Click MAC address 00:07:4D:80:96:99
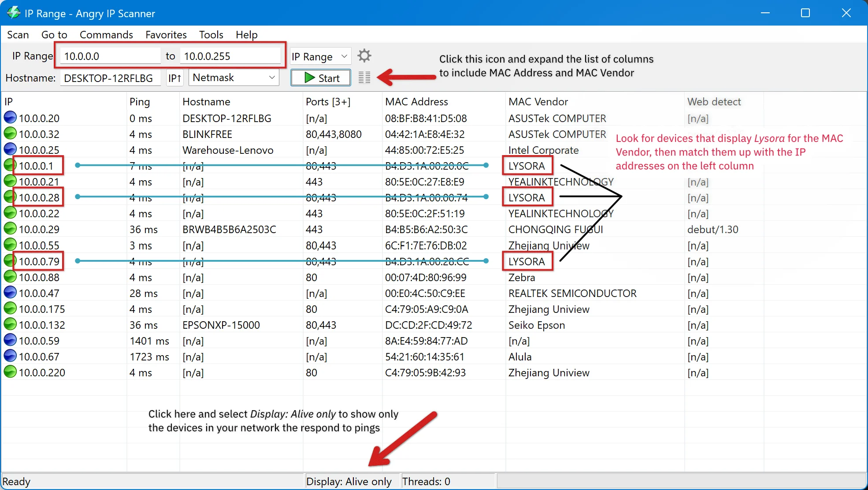The image size is (868, 490). 426,277
